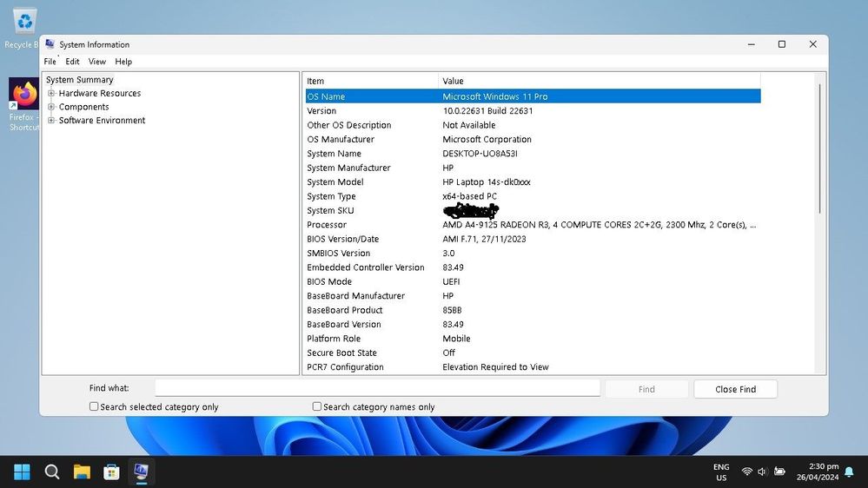Open Firefox desktop shortcut icon
Screen dimensions: 868x488
(x=23, y=94)
